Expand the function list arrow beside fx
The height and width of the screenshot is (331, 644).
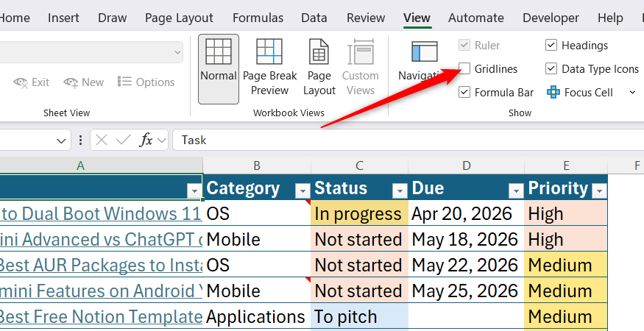coord(162,141)
